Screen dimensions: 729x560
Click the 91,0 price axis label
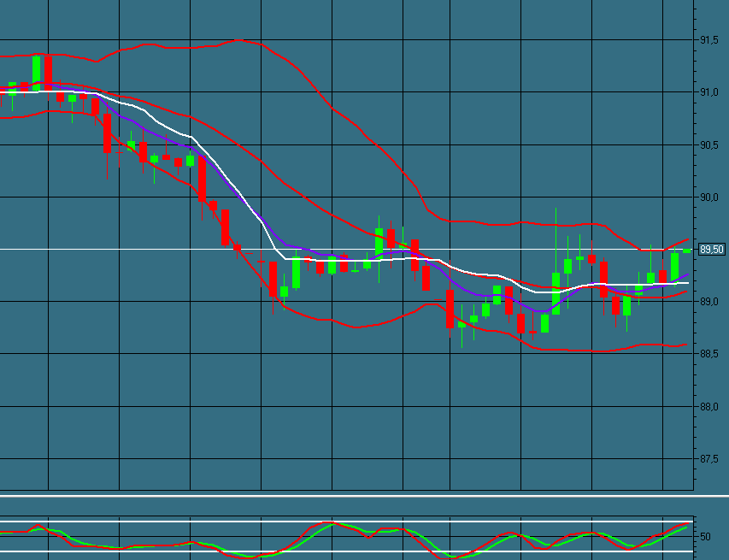[x=709, y=92]
